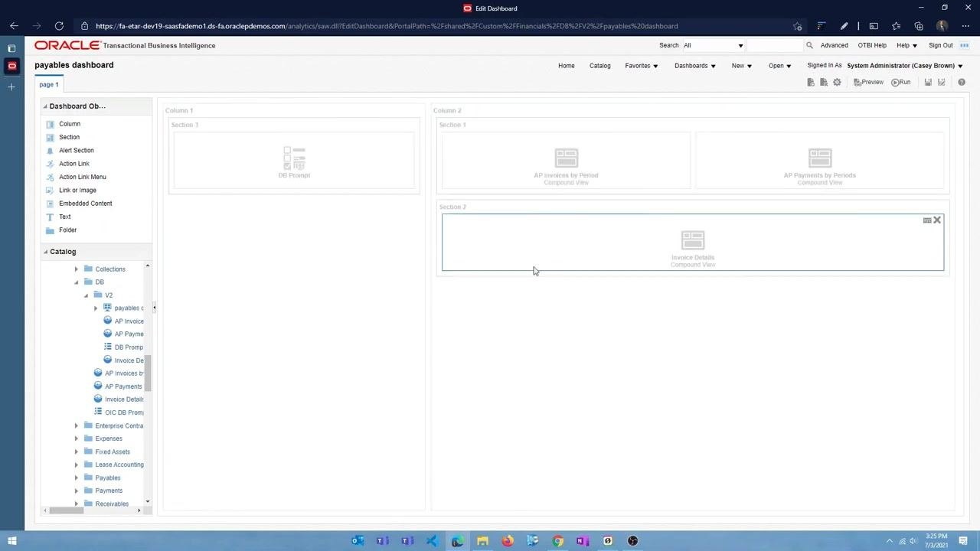Collapse the Catalog pane
The height and width of the screenshot is (551, 980).
pyautogui.click(x=45, y=252)
